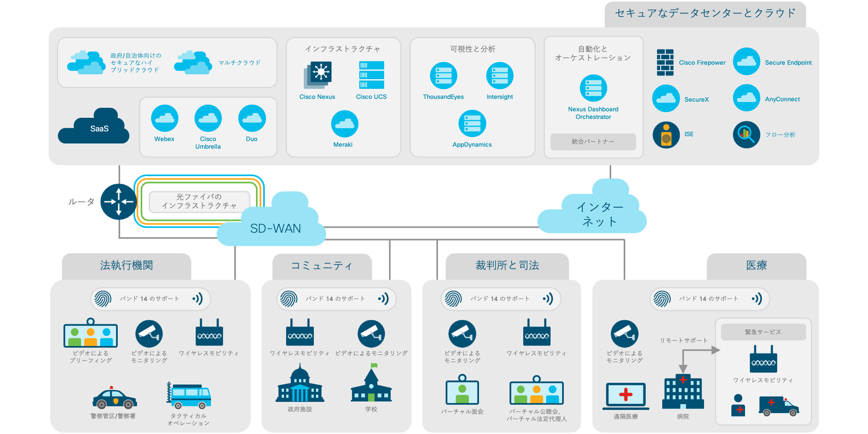The height and width of the screenshot is (434, 868).
Task: Select the 医療 tab header
Action: click(x=756, y=266)
